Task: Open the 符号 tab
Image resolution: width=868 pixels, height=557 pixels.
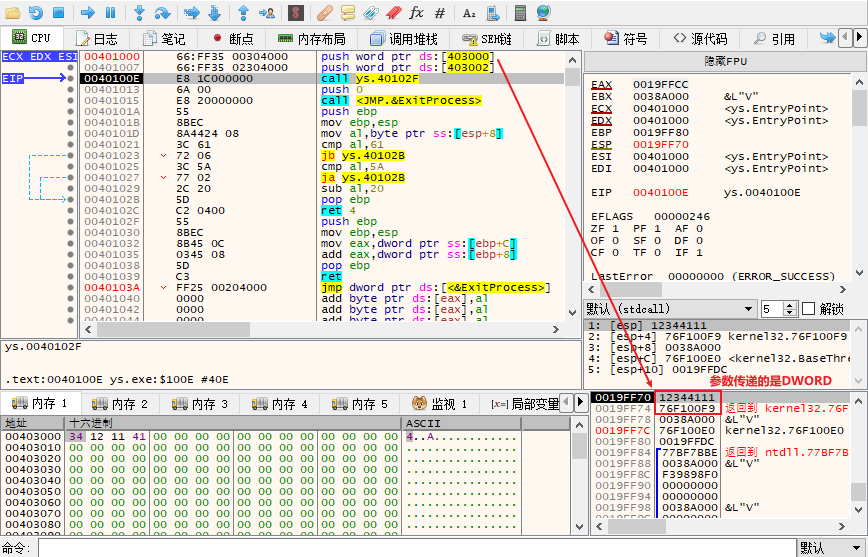Action: [626, 39]
